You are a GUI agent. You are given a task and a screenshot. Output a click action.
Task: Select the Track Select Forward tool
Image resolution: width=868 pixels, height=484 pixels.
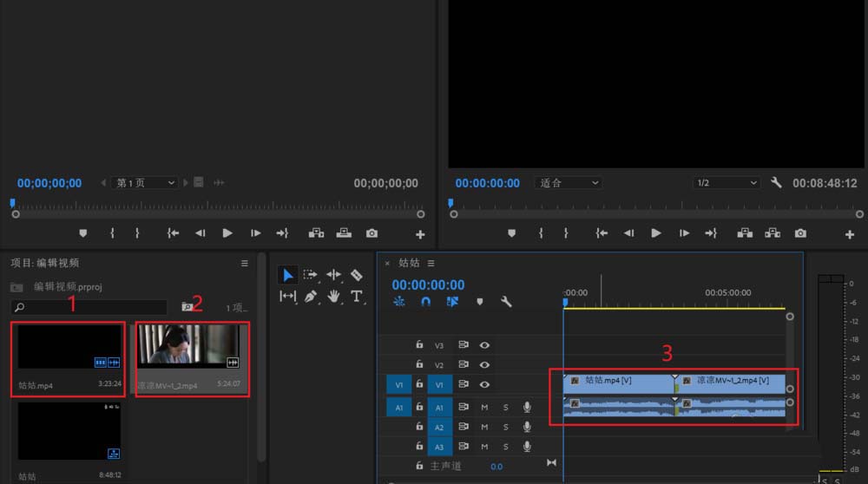[311, 275]
